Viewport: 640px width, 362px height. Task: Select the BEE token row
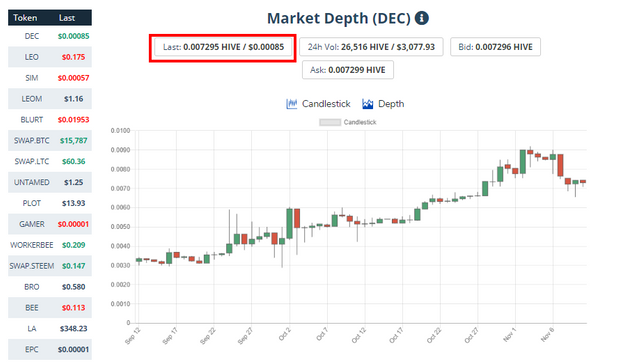coord(50,307)
